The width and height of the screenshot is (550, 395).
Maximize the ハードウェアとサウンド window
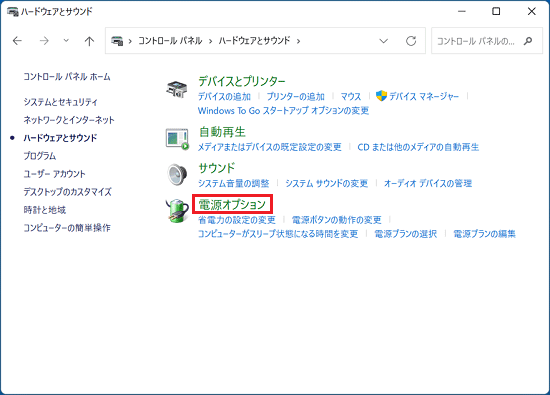tap(496, 12)
